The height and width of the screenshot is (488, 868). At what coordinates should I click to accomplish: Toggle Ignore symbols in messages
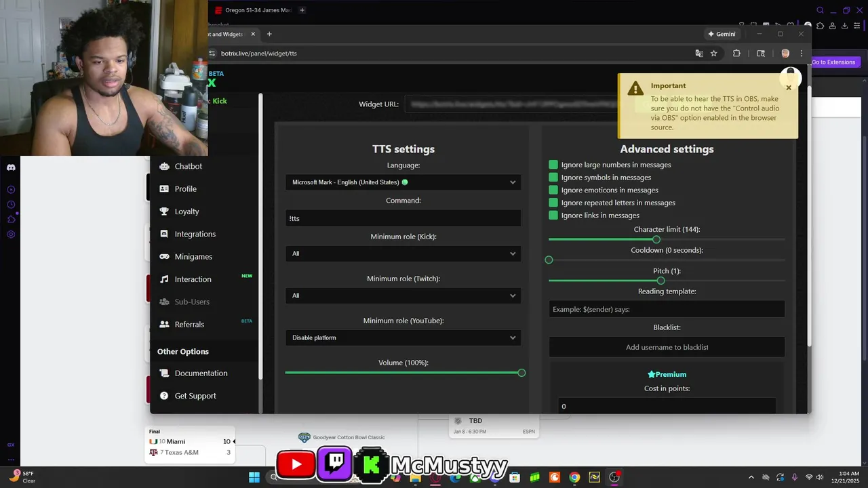(x=553, y=177)
